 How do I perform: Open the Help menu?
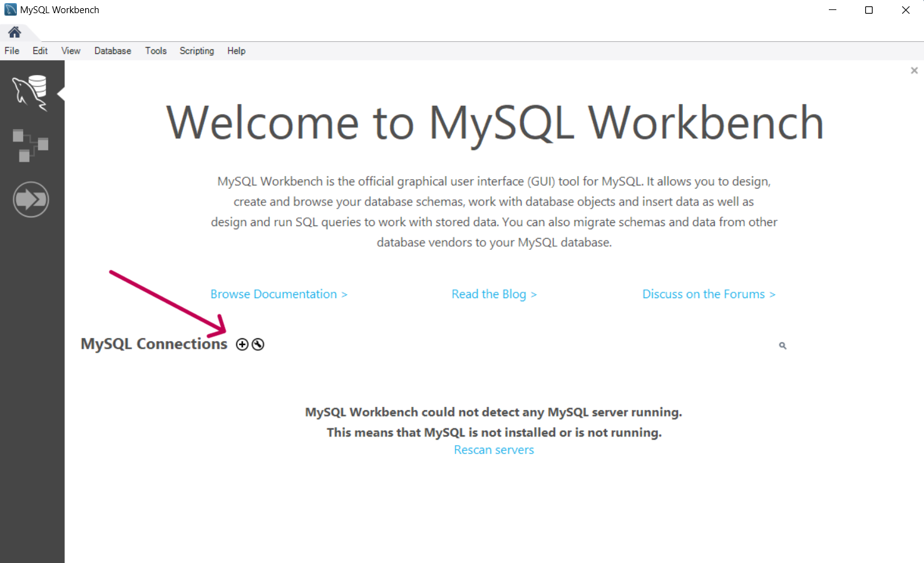236,51
